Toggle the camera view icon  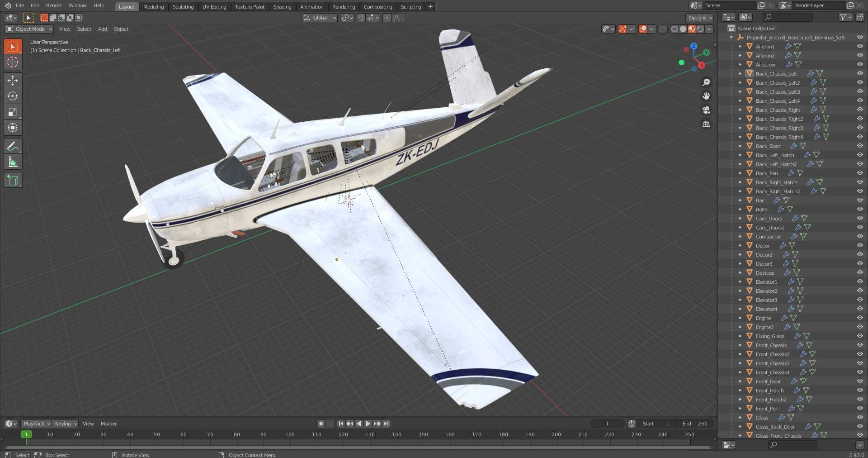click(706, 110)
